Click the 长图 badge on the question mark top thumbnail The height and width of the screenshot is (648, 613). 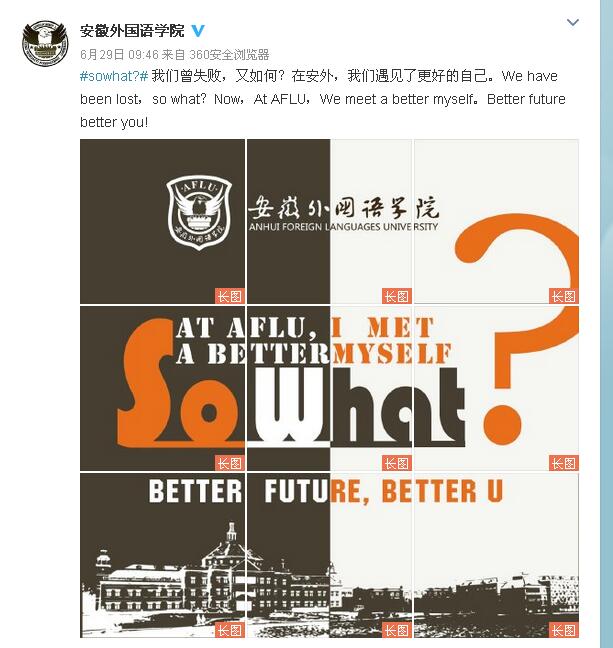564,296
